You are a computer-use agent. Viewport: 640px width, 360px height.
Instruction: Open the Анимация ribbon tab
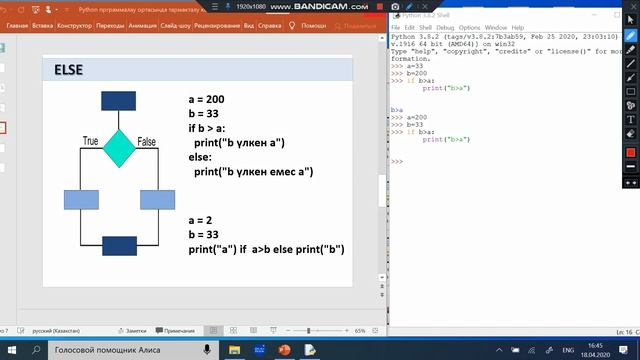pyautogui.click(x=142, y=25)
